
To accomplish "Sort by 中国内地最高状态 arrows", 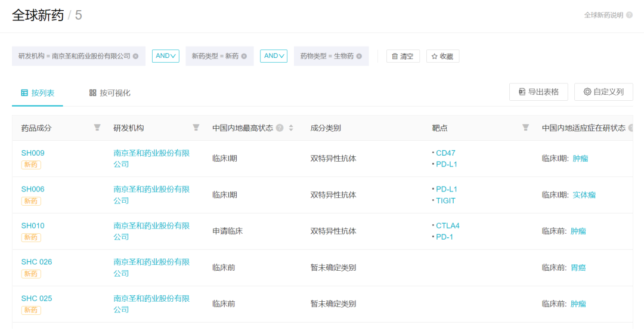I will 291,128.
